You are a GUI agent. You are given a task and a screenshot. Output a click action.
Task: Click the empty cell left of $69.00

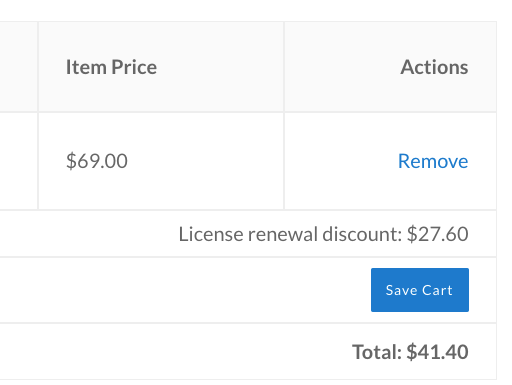pos(19,161)
